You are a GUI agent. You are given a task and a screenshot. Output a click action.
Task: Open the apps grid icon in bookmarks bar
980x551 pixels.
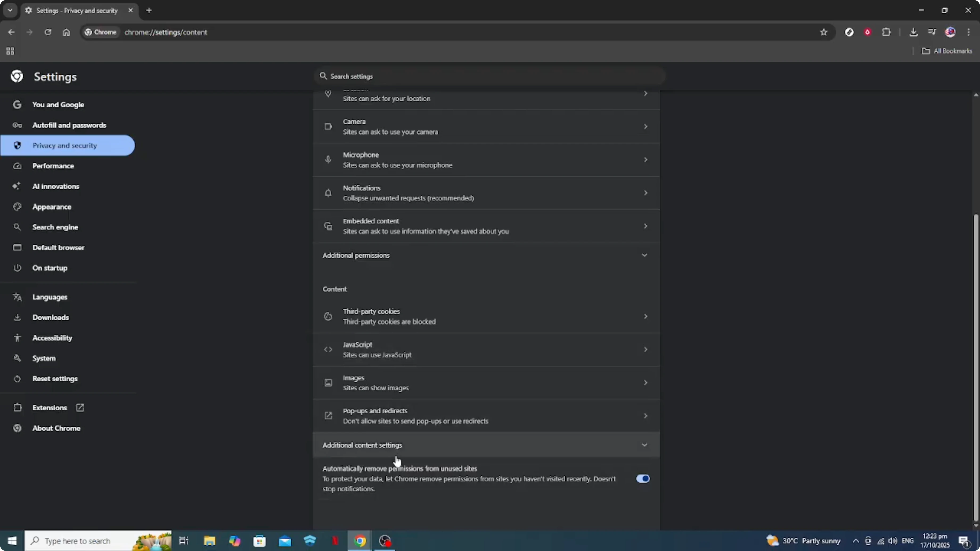pyautogui.click(x=10, y=51)
